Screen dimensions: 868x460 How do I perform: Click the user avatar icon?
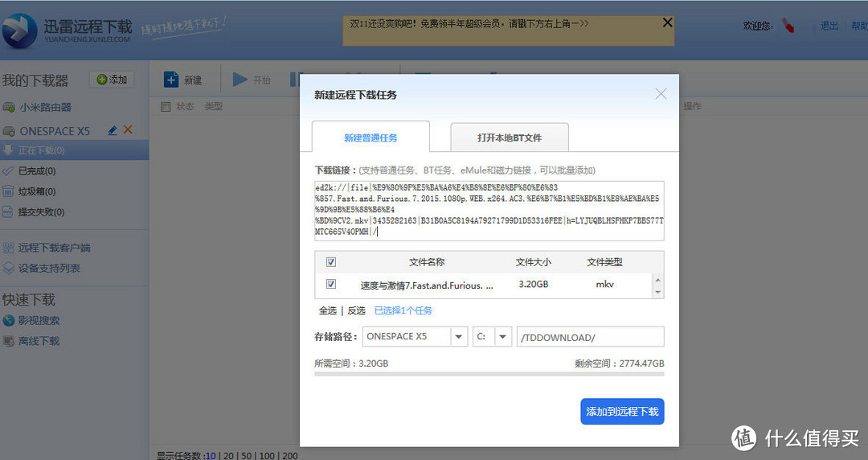788,26
